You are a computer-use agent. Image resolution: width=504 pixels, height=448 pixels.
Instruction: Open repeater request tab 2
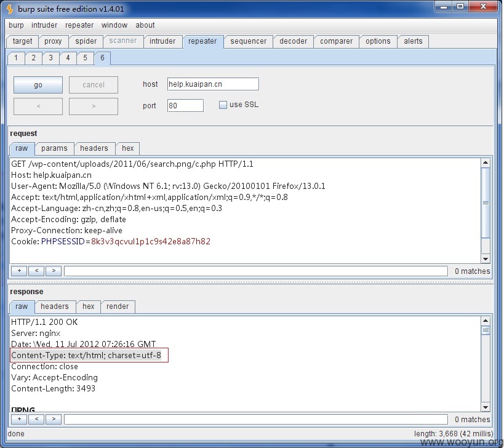(33, 58)
